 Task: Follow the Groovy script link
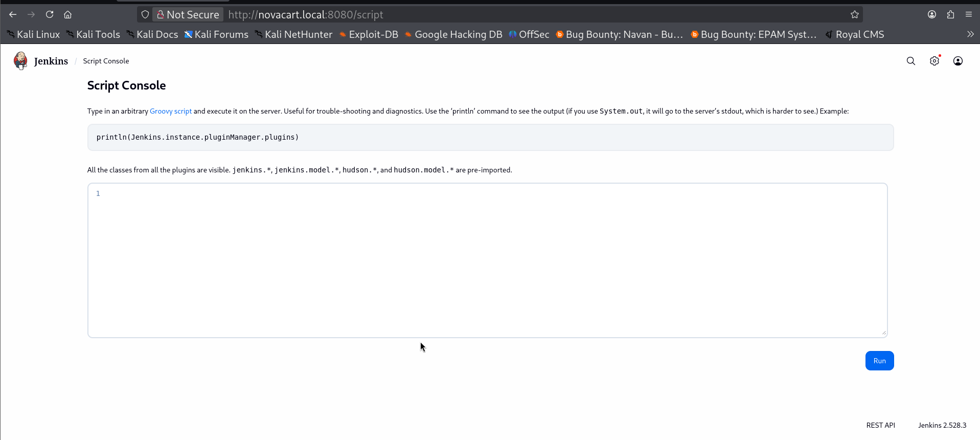coord(171,111)
